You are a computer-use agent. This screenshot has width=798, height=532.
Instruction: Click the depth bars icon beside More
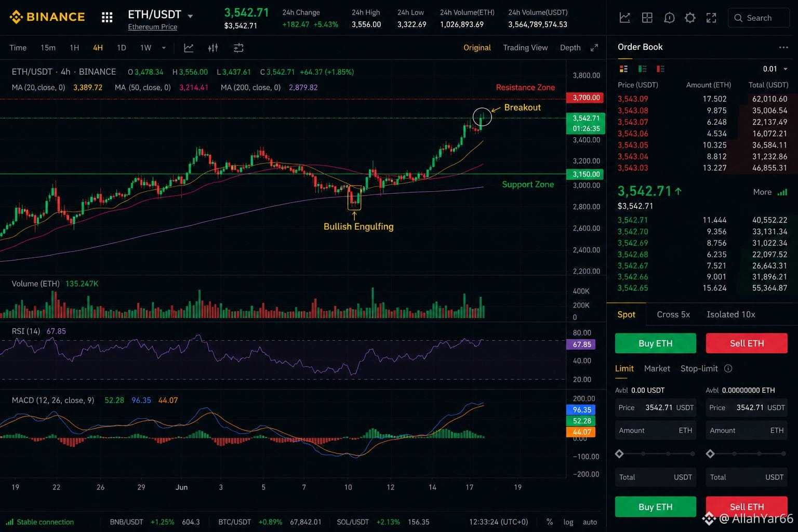[782, 192]
